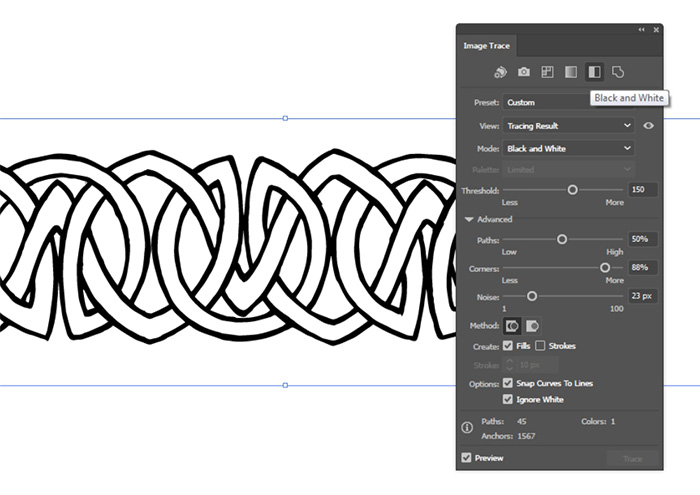Click the top center bounding box handle
This screenshot has height=495, width=700.
coord(285,118)
